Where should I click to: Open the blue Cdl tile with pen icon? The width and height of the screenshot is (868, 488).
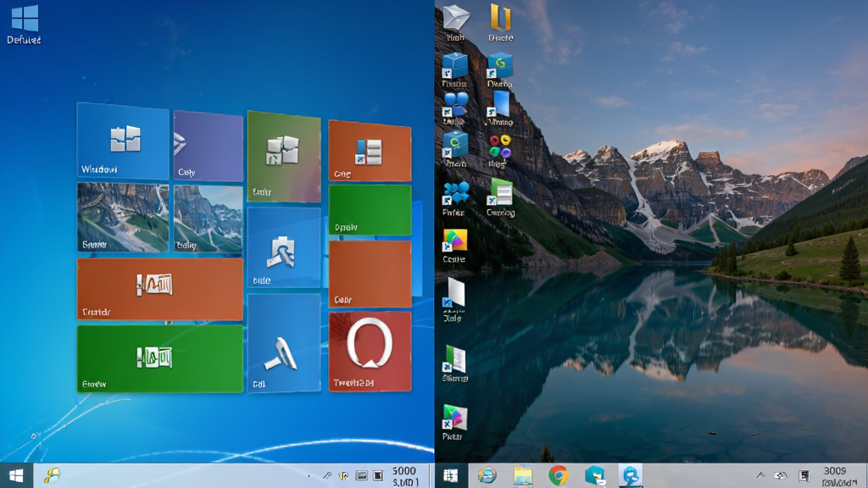click(x=283, y=343)
